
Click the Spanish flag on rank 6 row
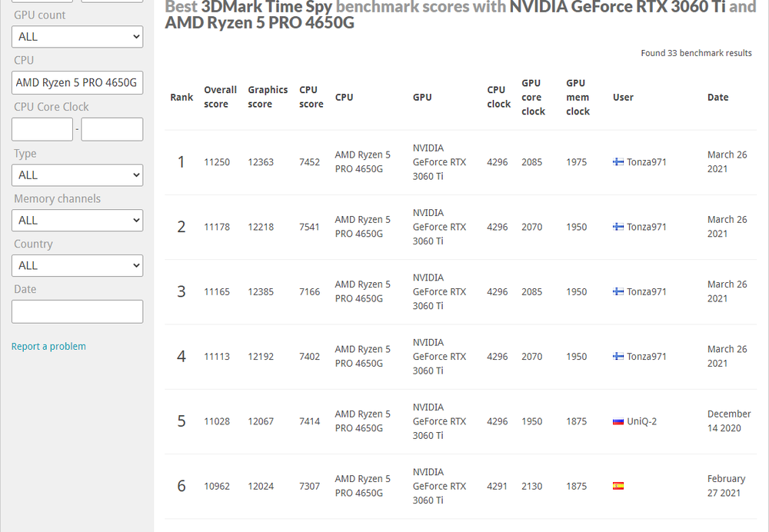tap(618, 486)
